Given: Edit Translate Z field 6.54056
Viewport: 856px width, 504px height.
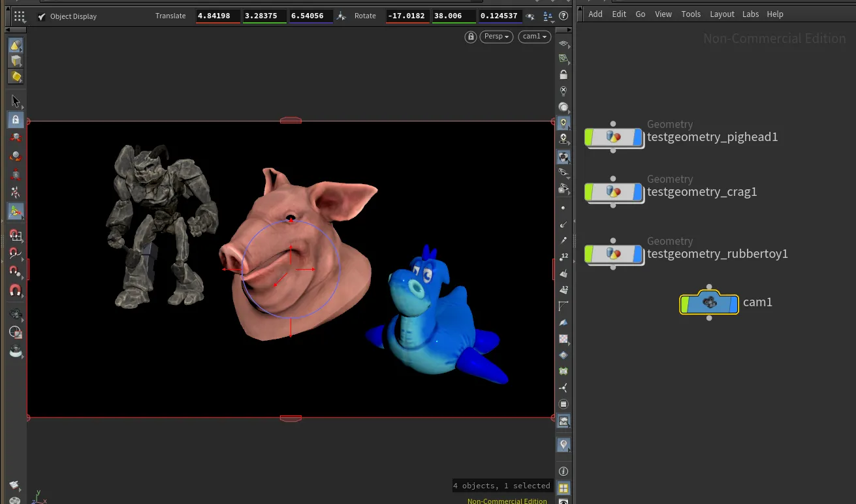Looking at the screenshot, I should pyautogui.click(x=311, y=16).
